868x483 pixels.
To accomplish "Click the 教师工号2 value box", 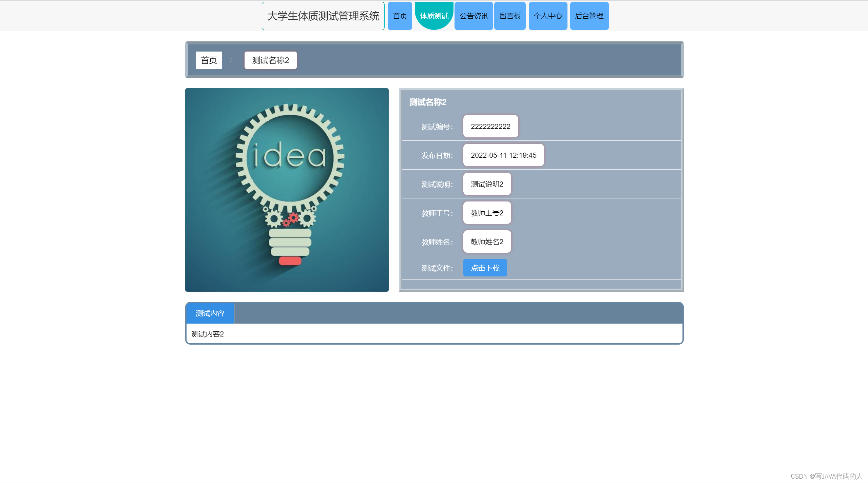I will pyautogui.click(x=487, y=213).
